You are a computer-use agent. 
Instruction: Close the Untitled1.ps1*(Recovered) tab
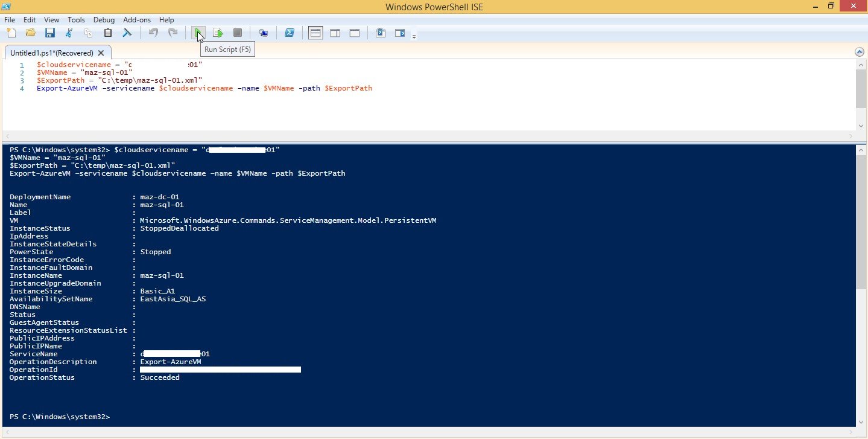pyautogui.click(x=102, y=53)
